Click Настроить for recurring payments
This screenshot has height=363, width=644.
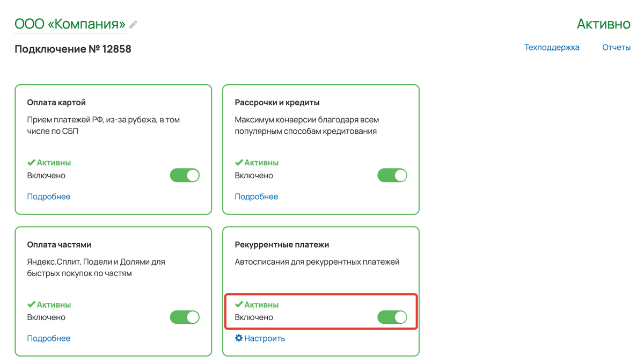[265, 338]
